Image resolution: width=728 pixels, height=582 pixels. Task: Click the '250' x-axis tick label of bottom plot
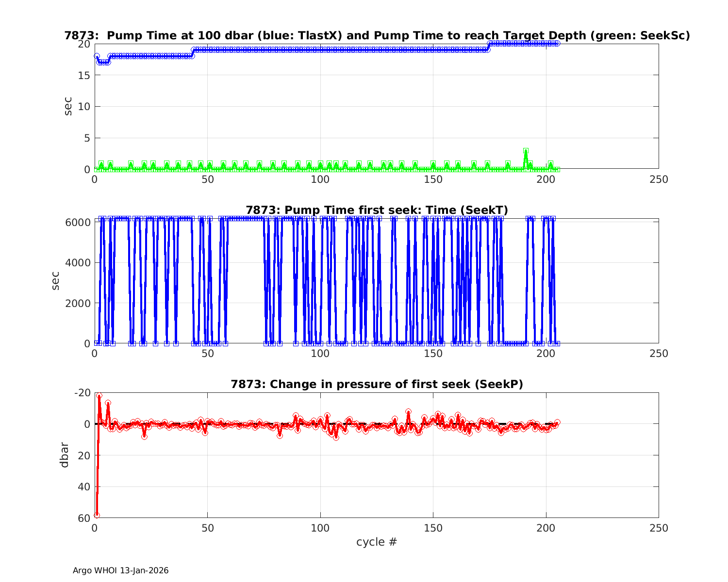658,528
